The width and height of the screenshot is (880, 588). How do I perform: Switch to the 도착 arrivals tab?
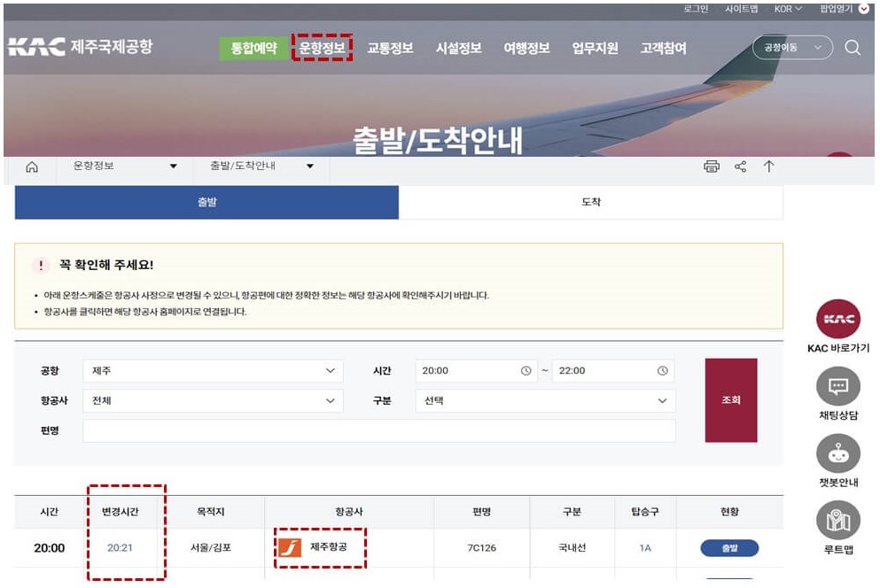[592, 201]
